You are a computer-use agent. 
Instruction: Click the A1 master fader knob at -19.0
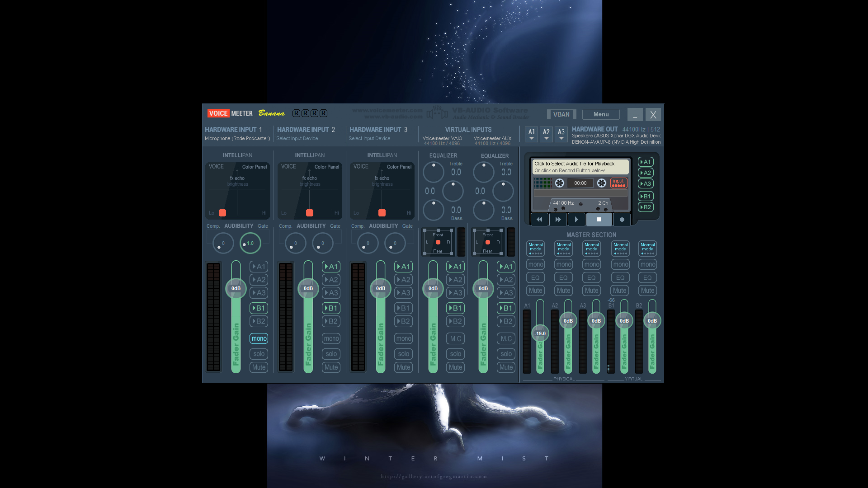point(540,333)
